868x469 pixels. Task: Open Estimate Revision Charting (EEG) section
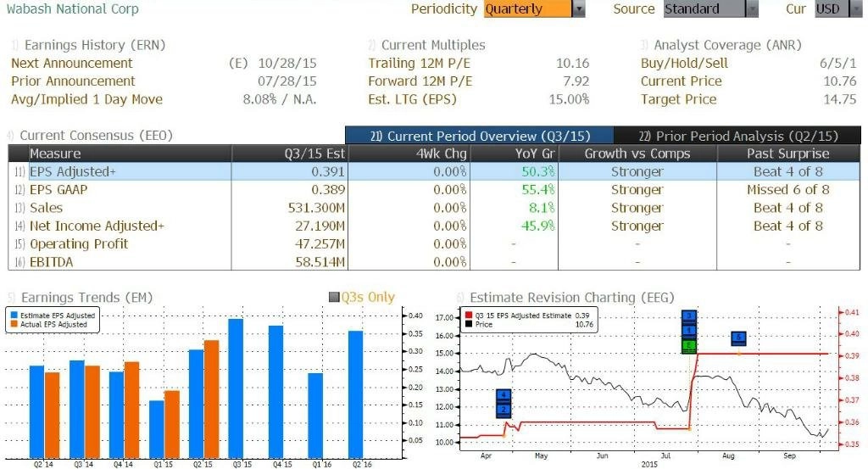coord(572,298)
